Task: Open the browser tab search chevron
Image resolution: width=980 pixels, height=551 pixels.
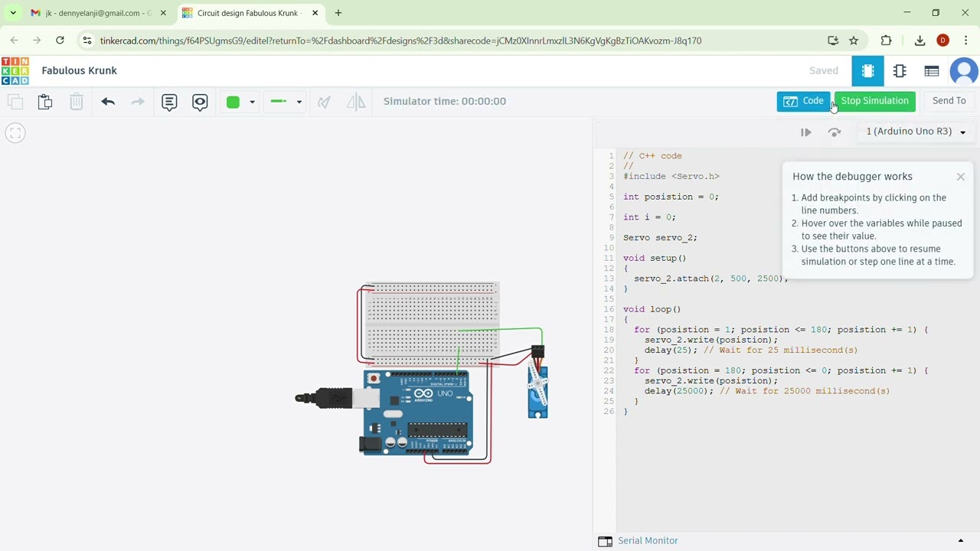Action: coord(13,13)
